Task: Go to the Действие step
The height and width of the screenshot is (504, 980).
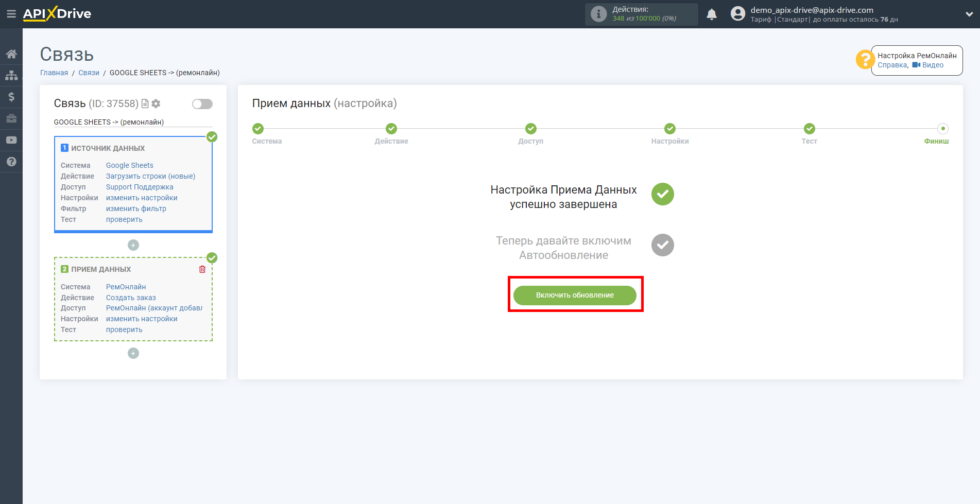Action: [x=391, y=129]
